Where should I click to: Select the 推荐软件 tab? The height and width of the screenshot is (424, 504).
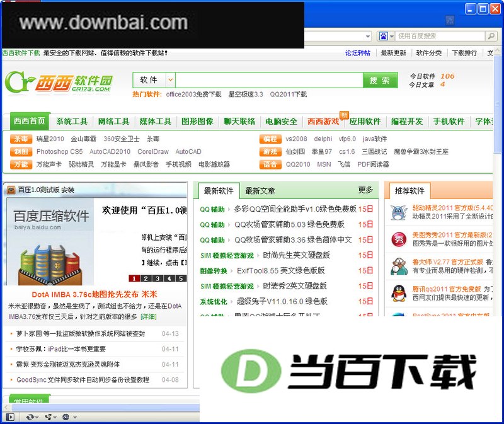410,191
